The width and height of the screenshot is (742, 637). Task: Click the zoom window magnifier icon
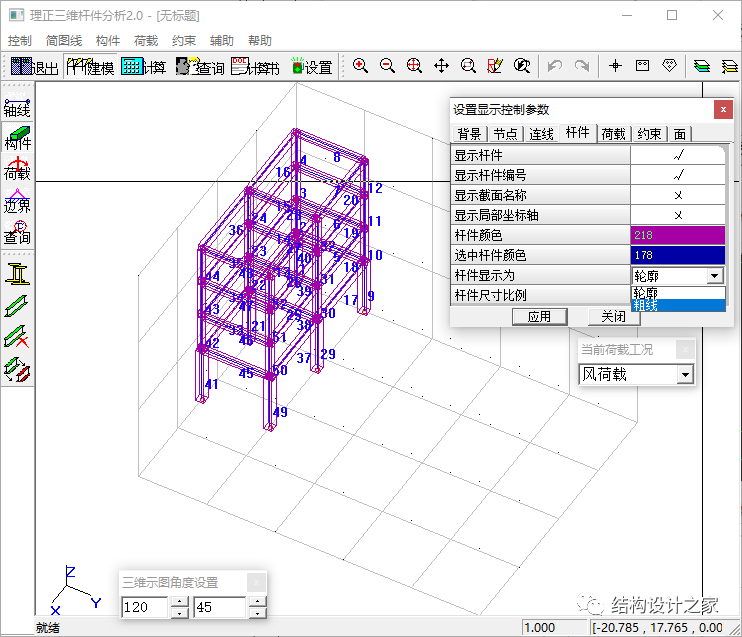pos(468,66)
